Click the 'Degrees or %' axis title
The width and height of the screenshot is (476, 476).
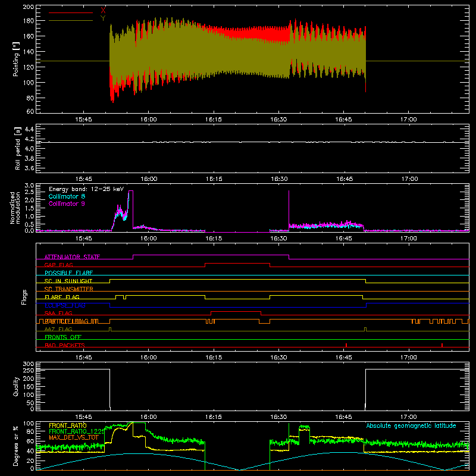(16, 446)
